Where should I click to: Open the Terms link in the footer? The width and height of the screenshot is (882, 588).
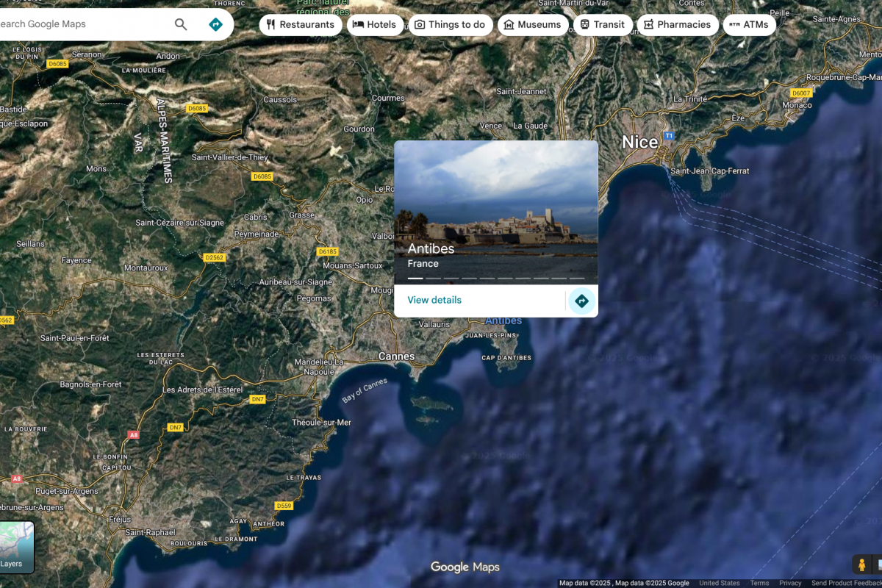tap(759, 583)
